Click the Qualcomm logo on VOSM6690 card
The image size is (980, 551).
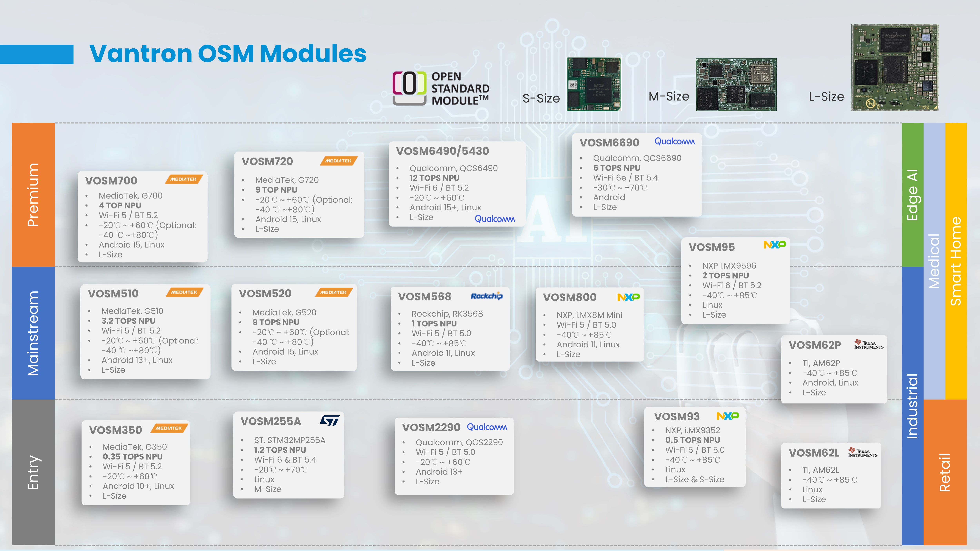tap(674, 141)
